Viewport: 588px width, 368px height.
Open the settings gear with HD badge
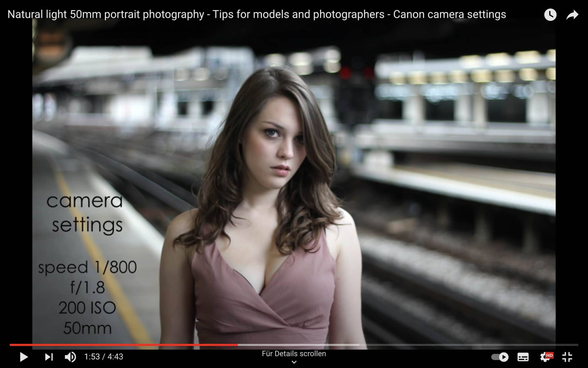tap(546, 357)
